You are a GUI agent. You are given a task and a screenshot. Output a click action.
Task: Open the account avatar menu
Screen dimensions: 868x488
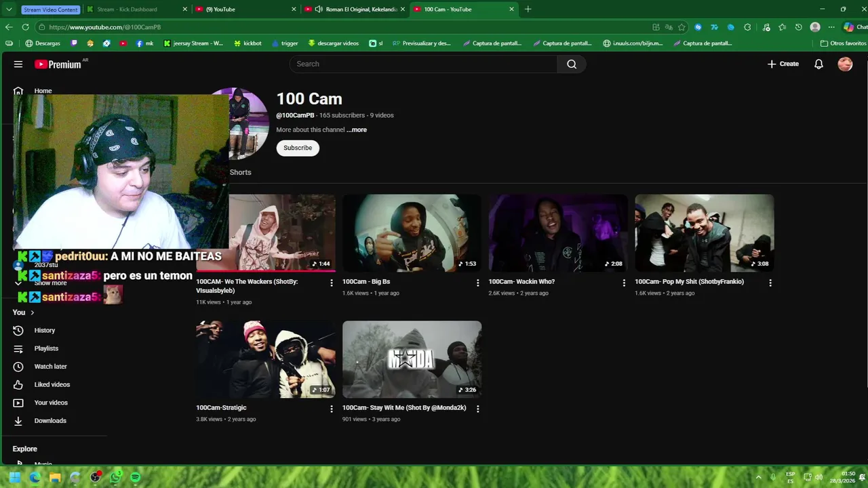pos(845,64)
